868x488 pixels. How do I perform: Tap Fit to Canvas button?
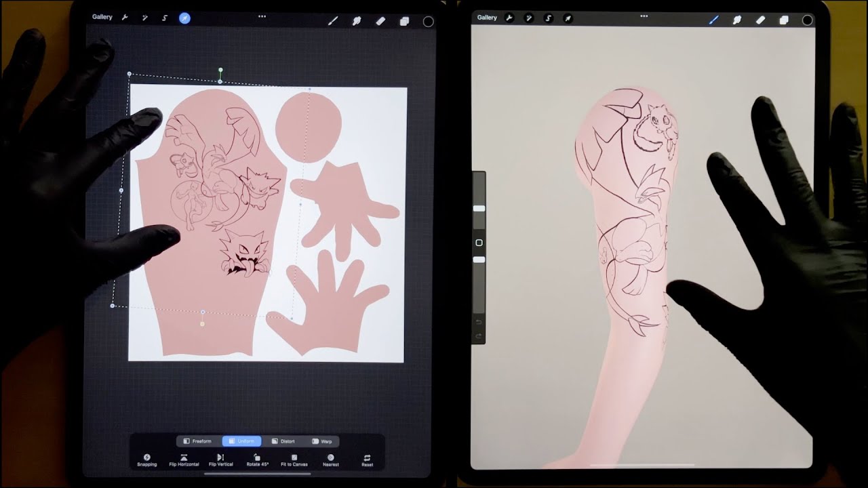[x=294, y=460]
